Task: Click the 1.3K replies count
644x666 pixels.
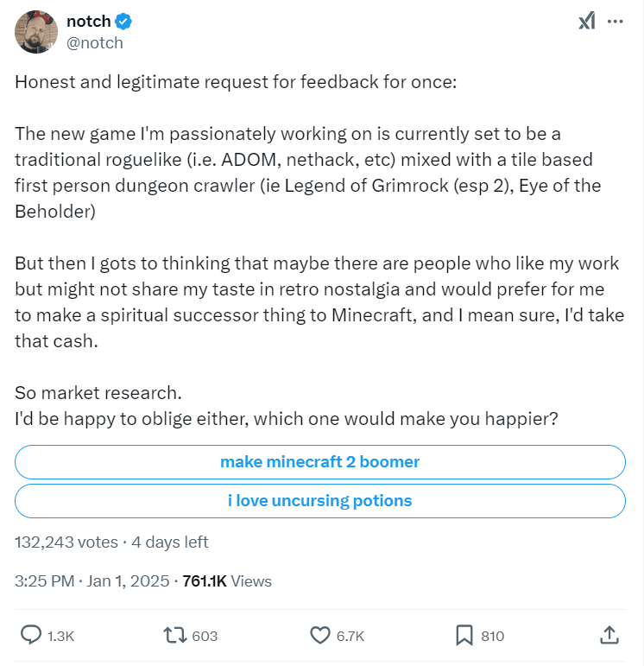Action: (x=60, y=636)
